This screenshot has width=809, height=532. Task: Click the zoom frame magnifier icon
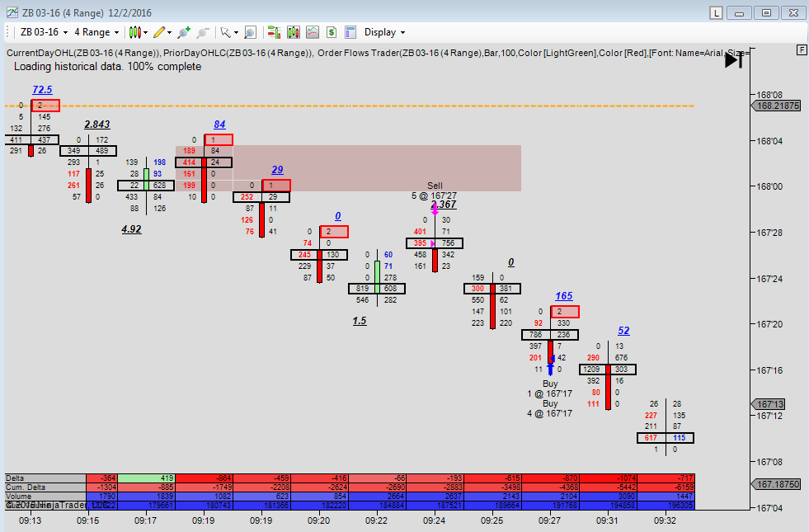250,32
